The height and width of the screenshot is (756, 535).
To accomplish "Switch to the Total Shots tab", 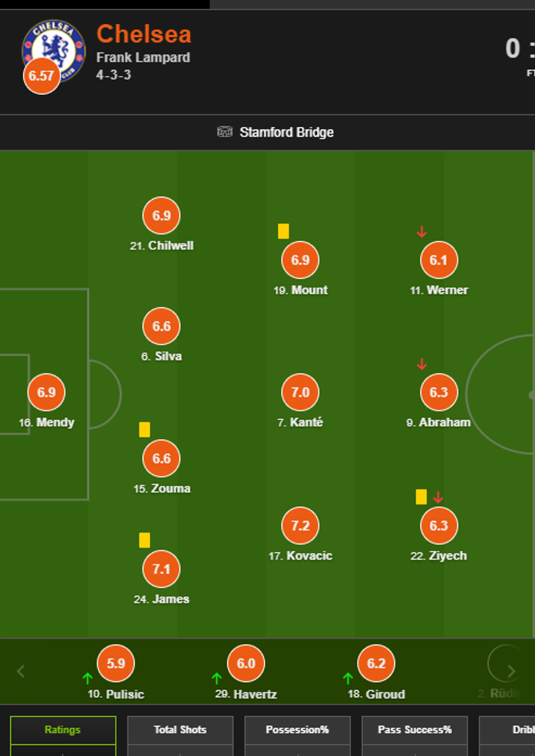I will (x=180, y=730).
